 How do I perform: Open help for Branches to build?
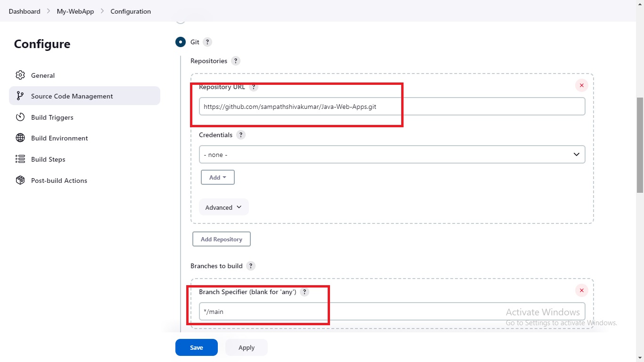point(251,266)
